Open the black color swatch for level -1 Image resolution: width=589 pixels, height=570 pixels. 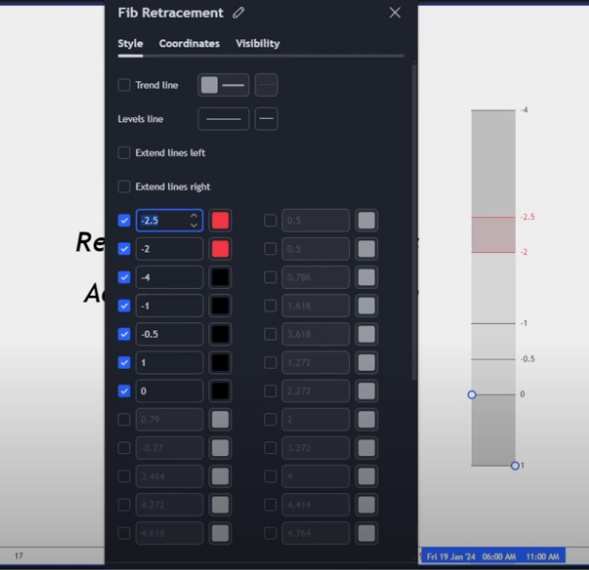pos(220,306)
